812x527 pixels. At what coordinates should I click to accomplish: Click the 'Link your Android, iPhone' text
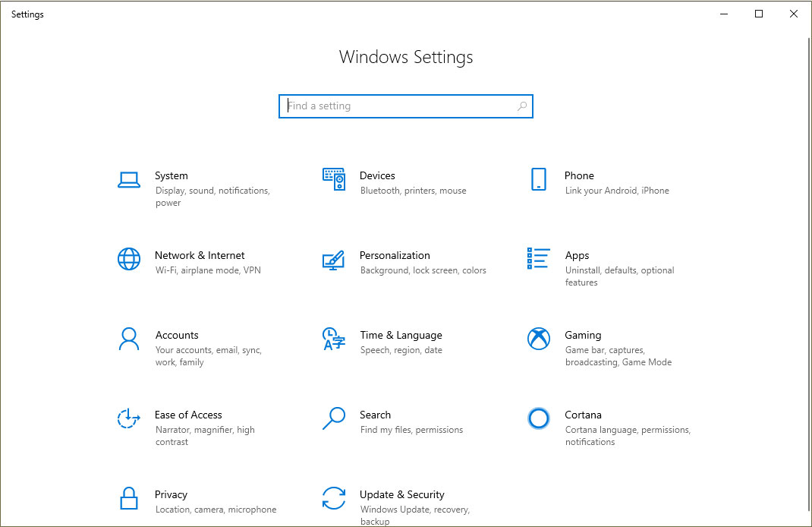click(616, 191)
